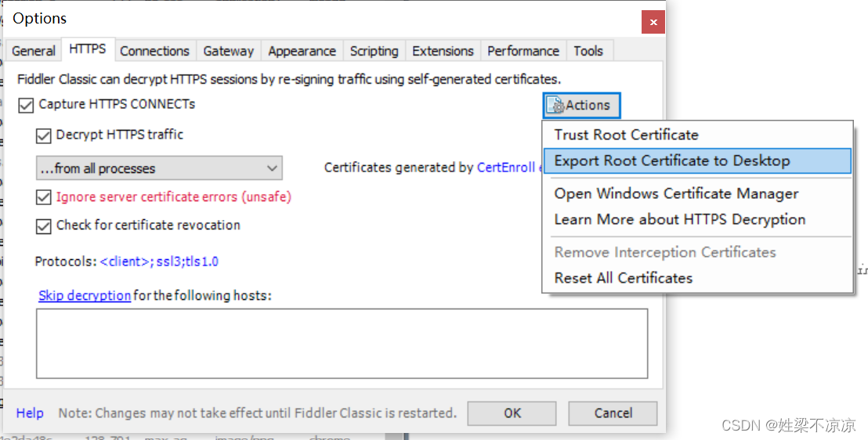The image size is (868, 440).
Task: Open the Help link
Action: [x=30, y=413]
